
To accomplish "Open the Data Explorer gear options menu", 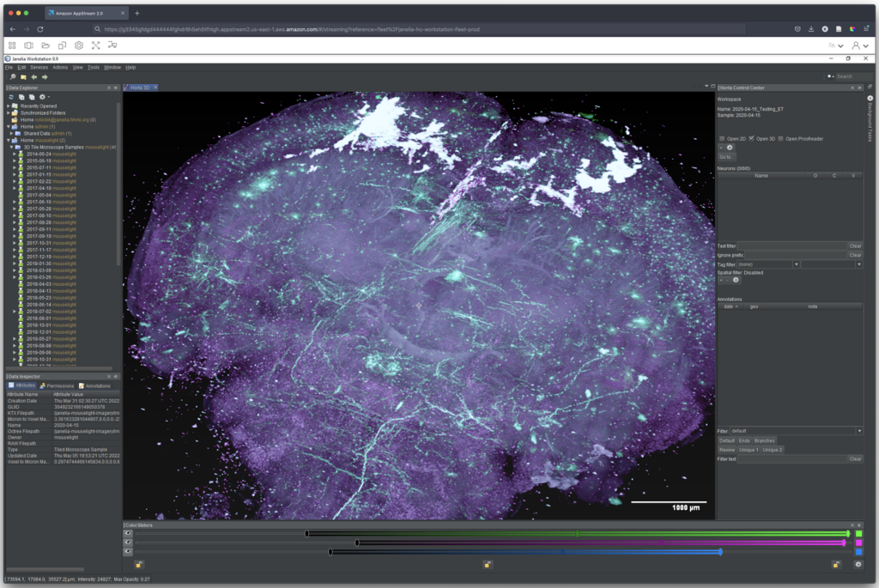I will coord(43,97).
